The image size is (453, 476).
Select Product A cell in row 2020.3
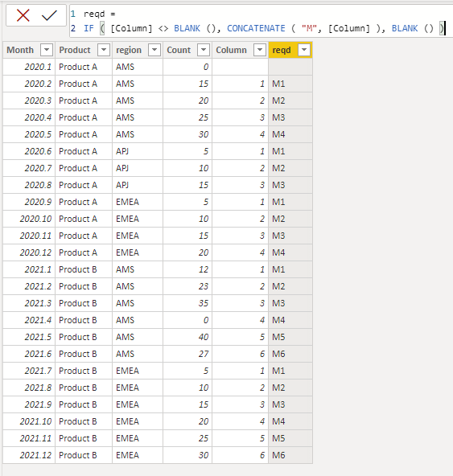(x=84, y=101)
